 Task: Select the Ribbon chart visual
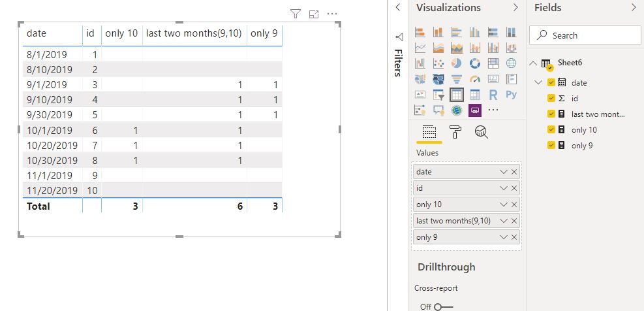click(512, 48)
